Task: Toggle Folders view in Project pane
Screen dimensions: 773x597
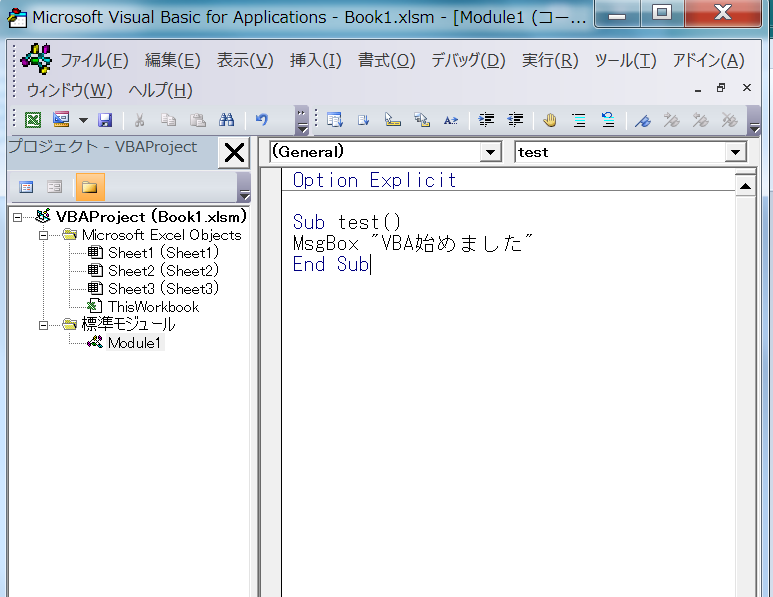Action: (x=90, y=187)
